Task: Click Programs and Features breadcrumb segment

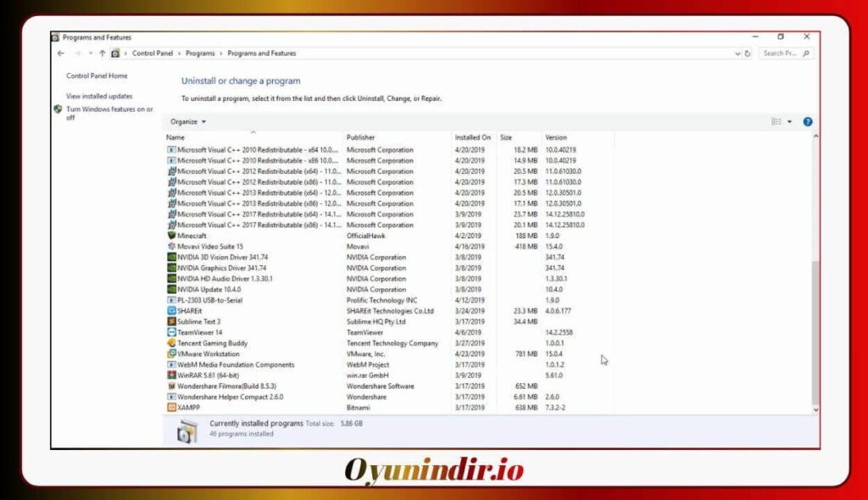Action: coord(261,53)
